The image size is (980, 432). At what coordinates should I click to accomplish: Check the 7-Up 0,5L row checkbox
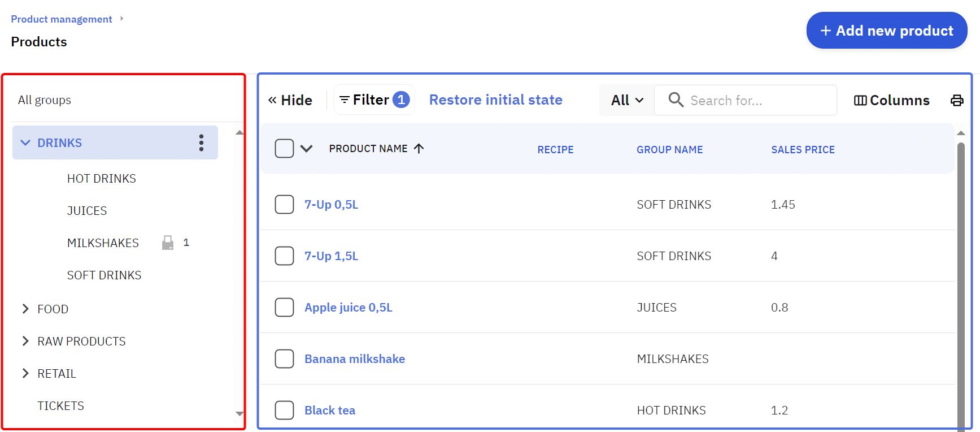click(284, 205)
